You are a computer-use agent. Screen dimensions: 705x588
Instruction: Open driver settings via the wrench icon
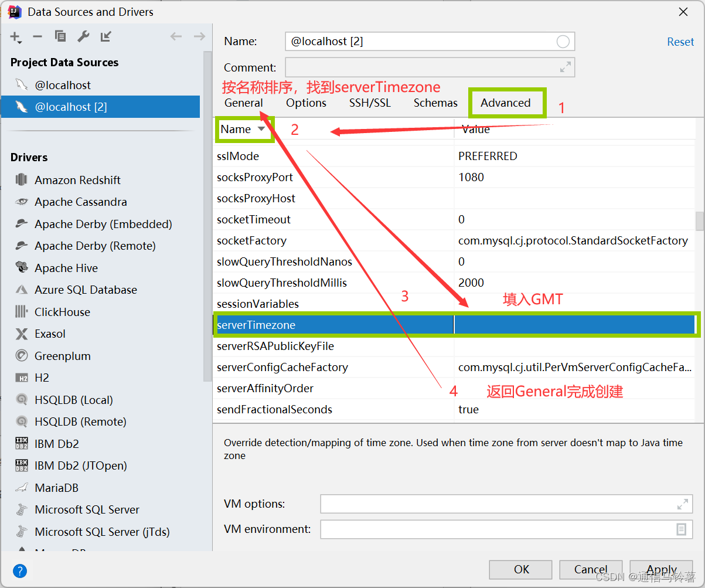point(83,36)
